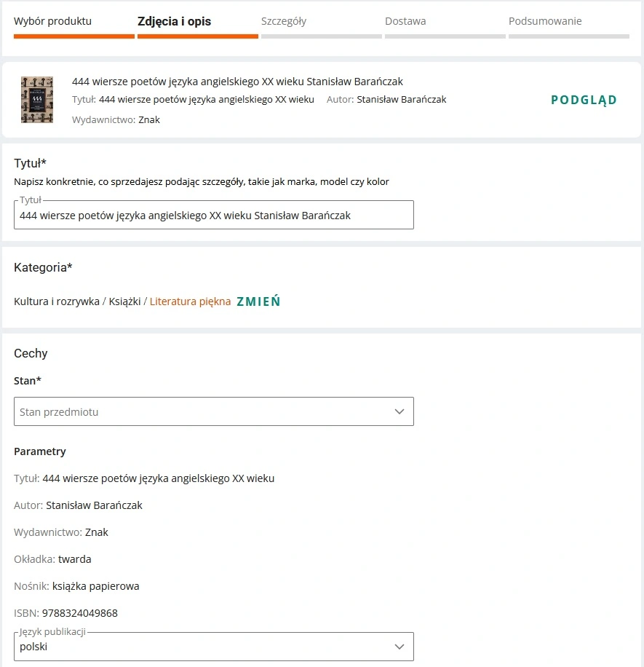Click the Kultura i rozrywka breadcrumb
Image resolution: width=644 pixels, height=667 pixels.
[x=57, y=301]
